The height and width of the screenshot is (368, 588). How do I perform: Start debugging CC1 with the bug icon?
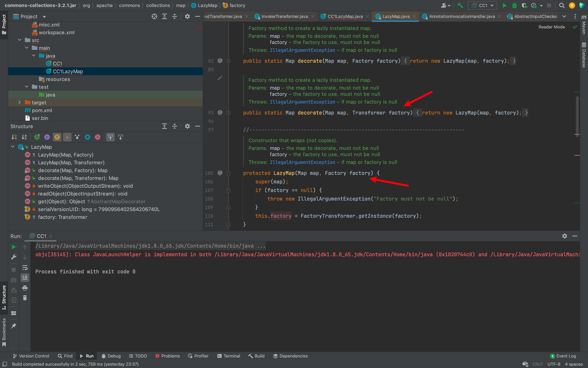514,5
